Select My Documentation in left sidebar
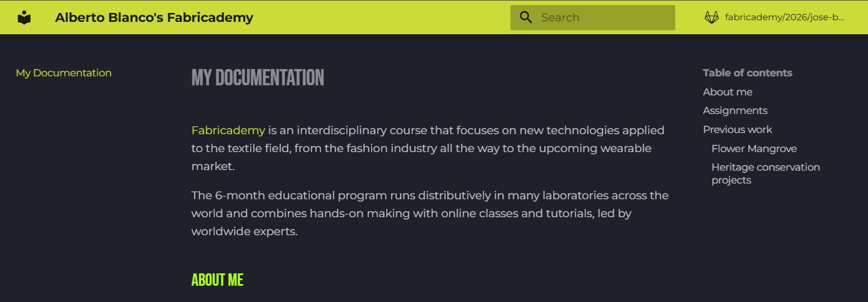This screenshot has height=302, width=868. pyautogui.click(x=64, y=73)
